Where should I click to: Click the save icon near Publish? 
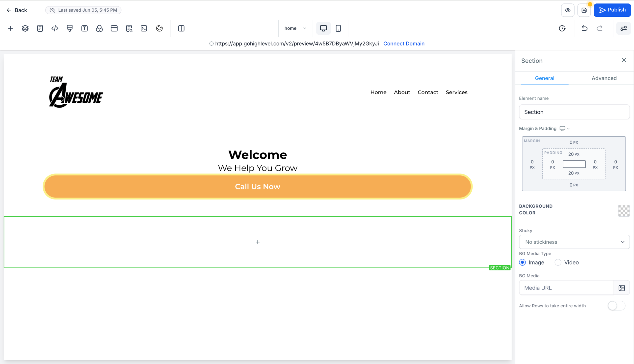(x=584, y=10)
